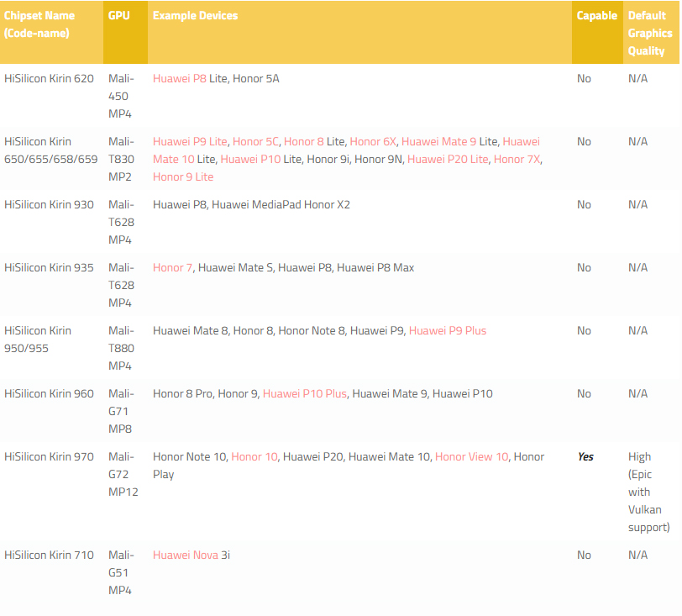Click the High (Epic with Vulkan support) cell
Screen dimensions: 682x616
649,492
